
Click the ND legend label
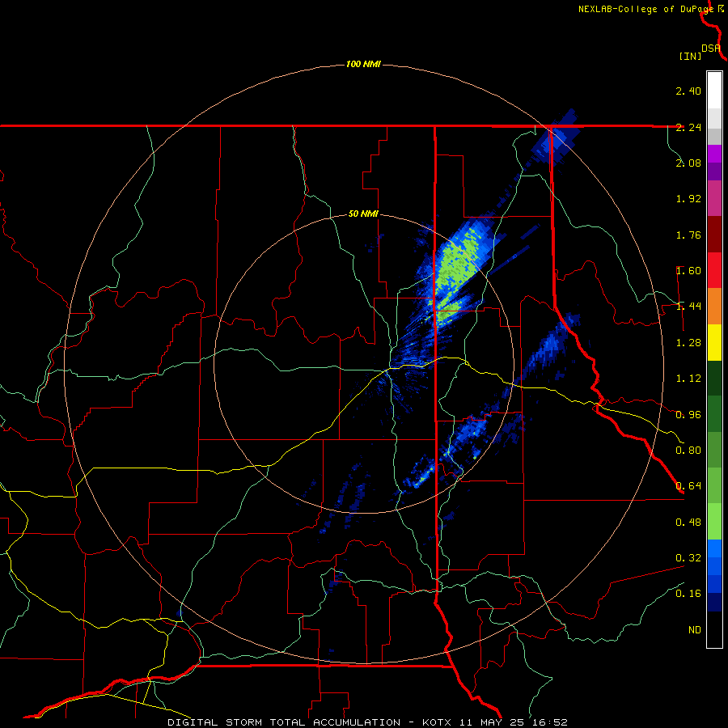tap(695, 630)
